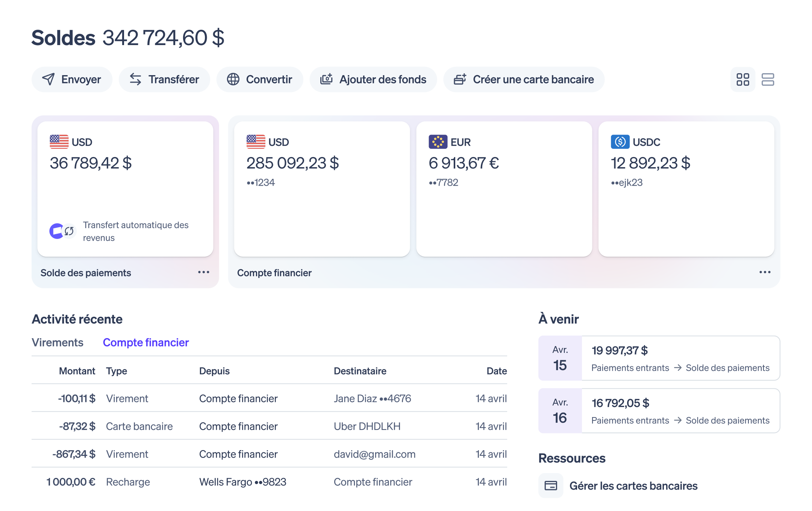This screenshot has height=511, width=812.
Task: Click the Ressources heading
Action: [572, 458]
